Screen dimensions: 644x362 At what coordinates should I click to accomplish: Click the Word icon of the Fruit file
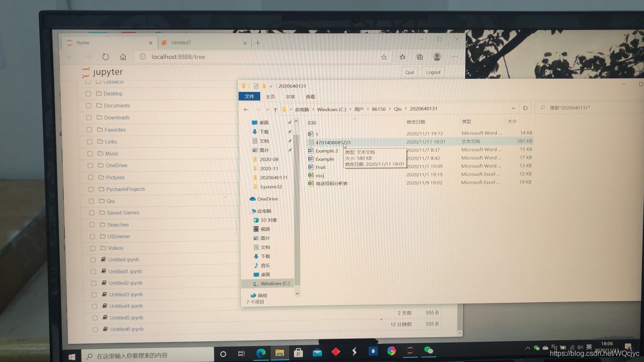coord(310,167)
